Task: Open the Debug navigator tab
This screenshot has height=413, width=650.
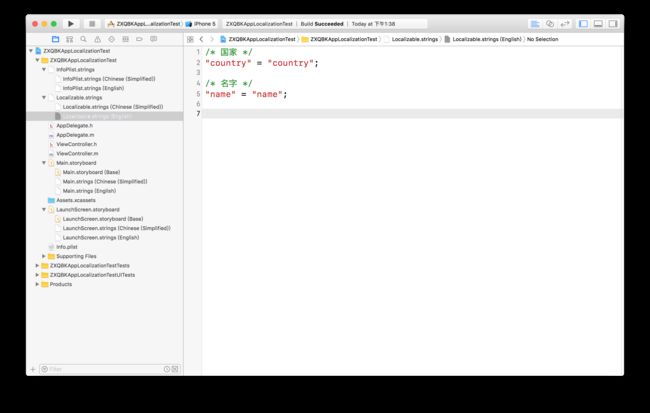Action: coord(126,39)
